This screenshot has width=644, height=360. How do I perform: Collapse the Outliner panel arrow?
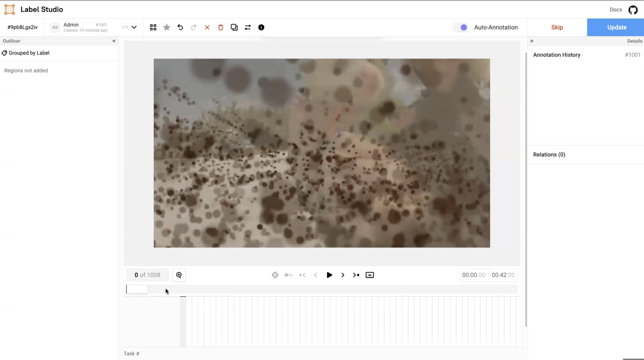tap(113, 41)
